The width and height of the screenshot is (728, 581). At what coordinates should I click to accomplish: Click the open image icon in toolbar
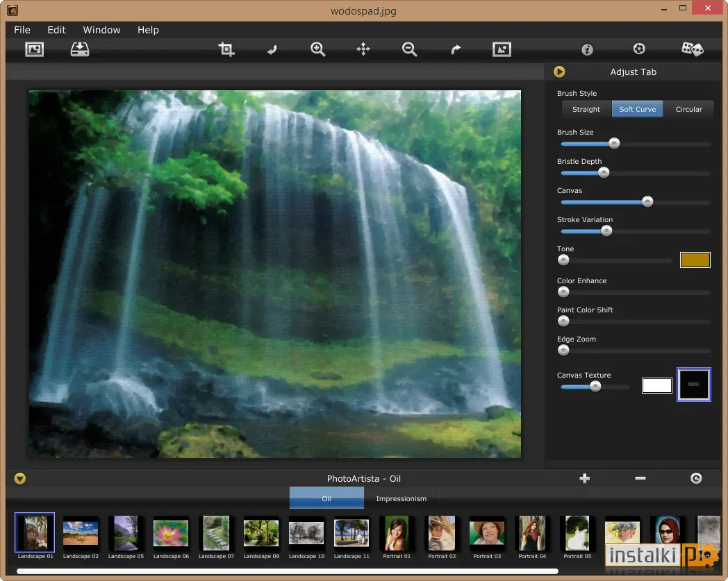(34, 49)
